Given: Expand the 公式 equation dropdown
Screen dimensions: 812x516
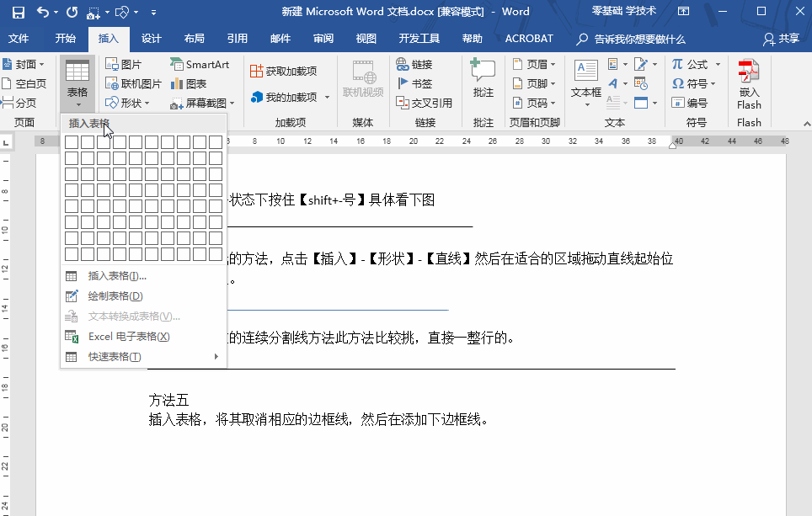Looking at the screenshot, I should (x=718, y=65).
